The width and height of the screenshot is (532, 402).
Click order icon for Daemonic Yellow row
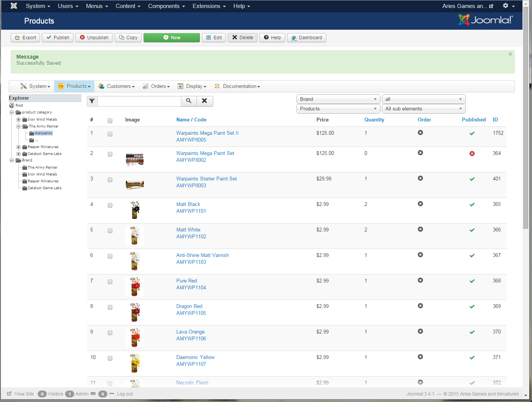420,357
